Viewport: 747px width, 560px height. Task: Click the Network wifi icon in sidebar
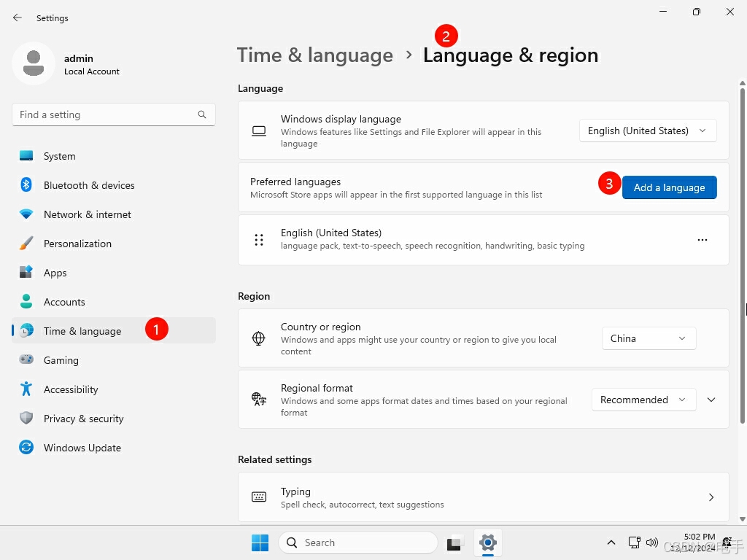(x=26, y=214)
